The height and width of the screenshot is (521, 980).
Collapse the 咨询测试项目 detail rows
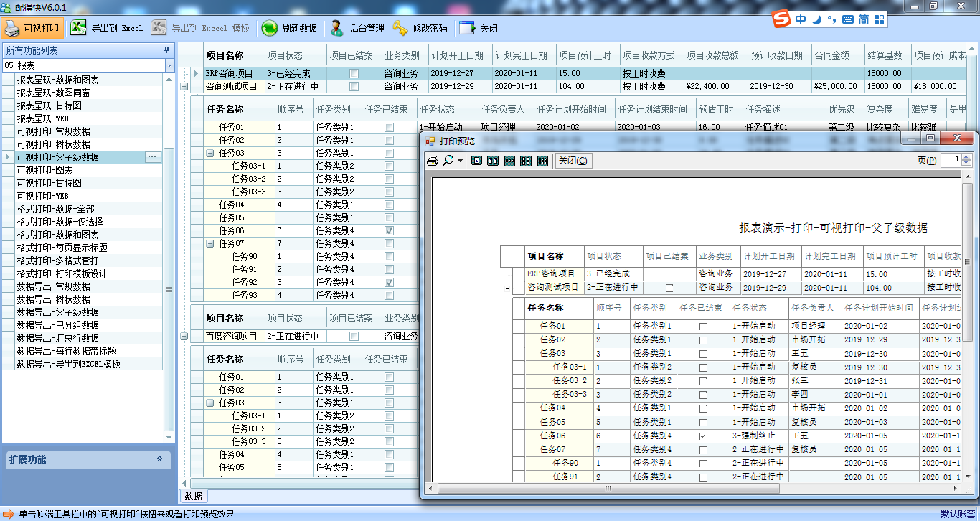point(184,87)
